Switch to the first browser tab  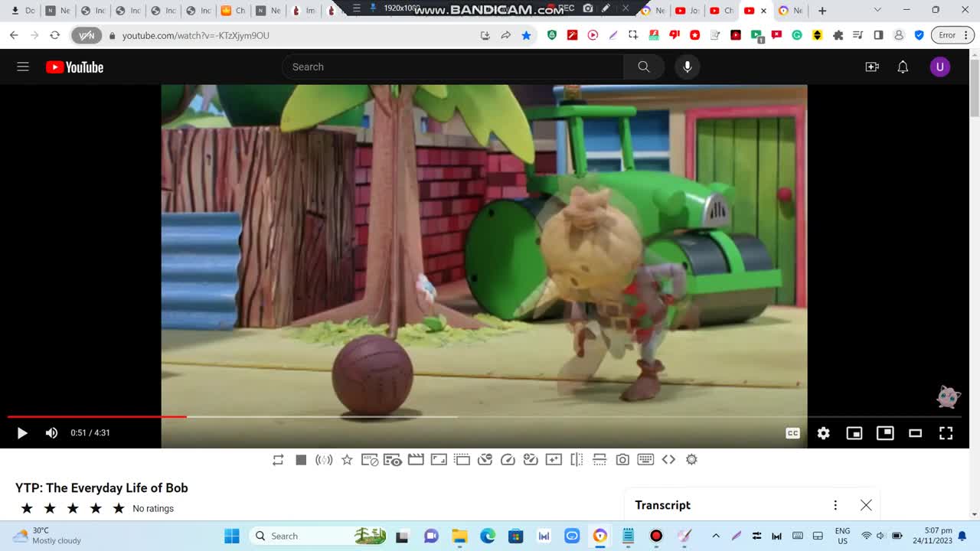pyautogui.click(x=22, y=11)
